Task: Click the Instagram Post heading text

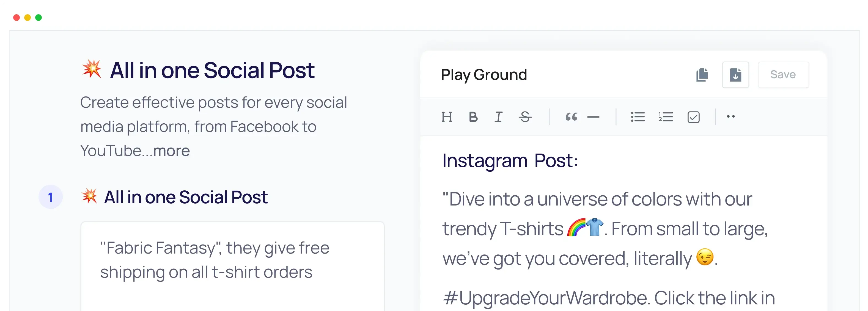Action: point(509,160)
